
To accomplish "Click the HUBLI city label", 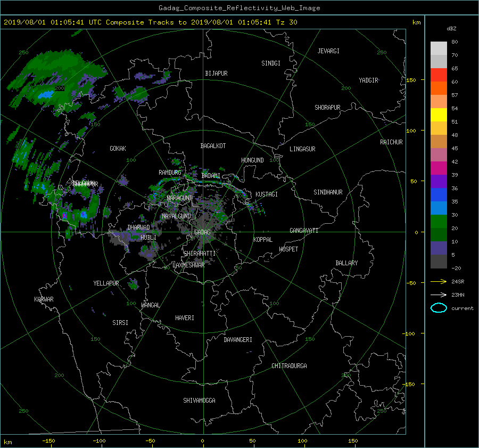I will pos(148,237).
